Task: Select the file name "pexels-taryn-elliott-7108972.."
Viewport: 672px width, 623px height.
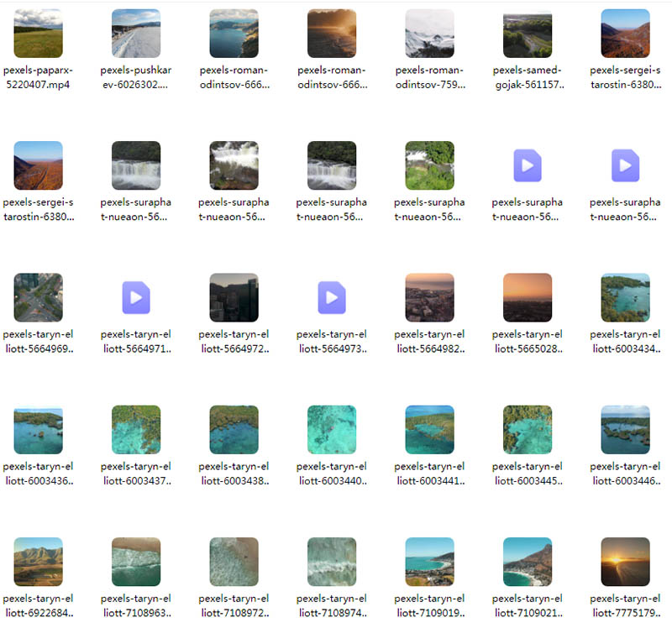Action: 234,605
